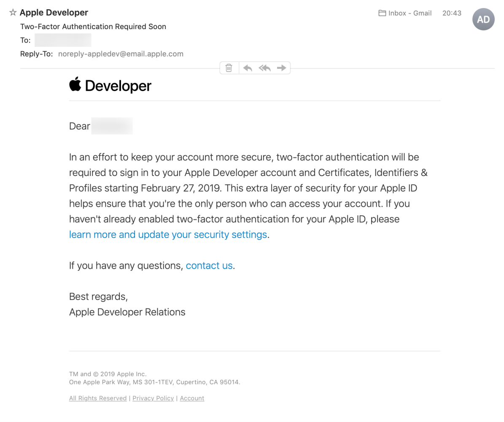Click the noreply-appledev@email.apple.com reply-to address
This screenshot has width=504, height=422.
point(121,54)
